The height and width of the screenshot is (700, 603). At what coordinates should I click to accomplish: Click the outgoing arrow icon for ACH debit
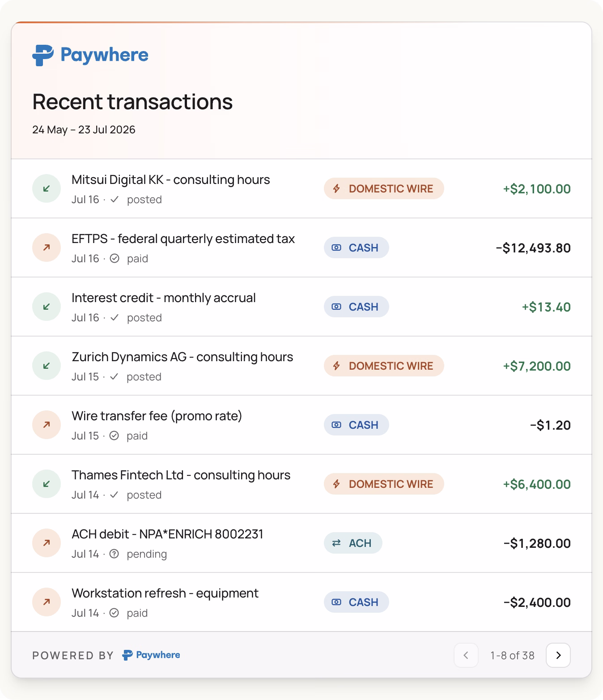coord(47,543)
